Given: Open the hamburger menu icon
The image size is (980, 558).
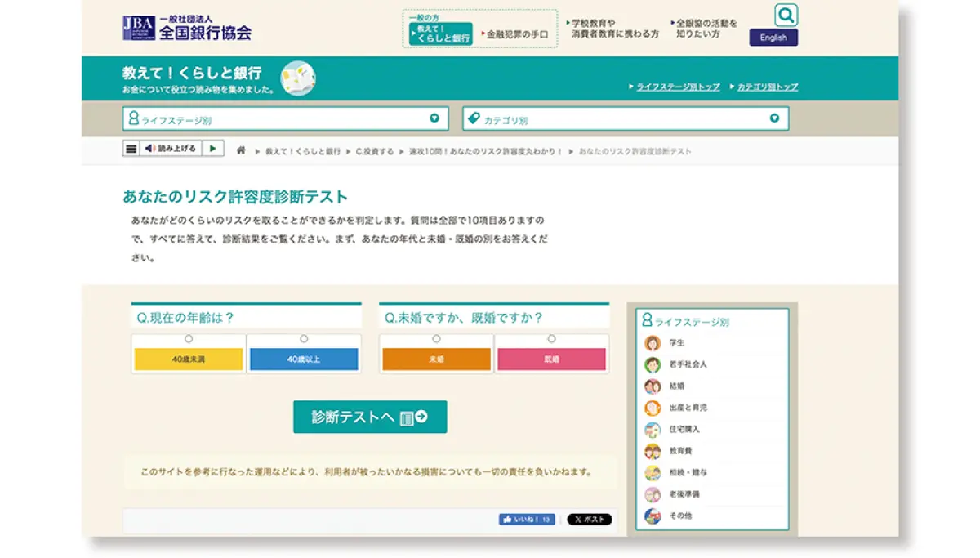Looking at the screenshot, I should (130, 149).
